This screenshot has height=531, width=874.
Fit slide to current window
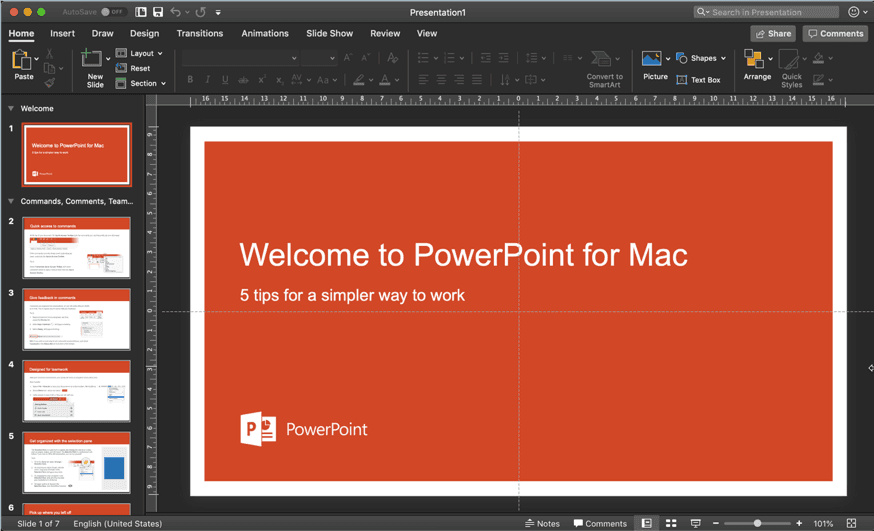click(x=851, y=523)
